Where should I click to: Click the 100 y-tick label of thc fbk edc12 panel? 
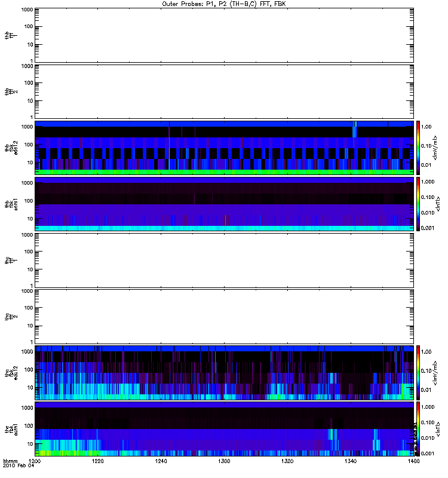click(29, 369)
